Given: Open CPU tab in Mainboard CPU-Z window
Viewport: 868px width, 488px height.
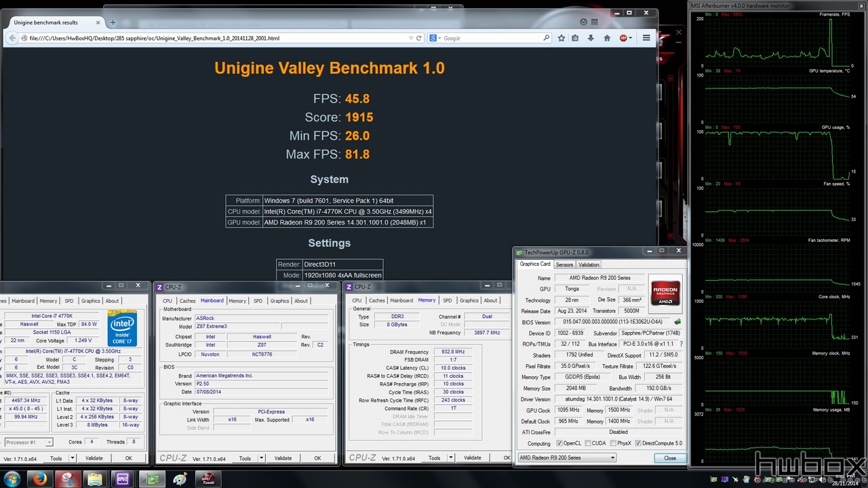Looking at the screenshot, I should click(167, 301).
